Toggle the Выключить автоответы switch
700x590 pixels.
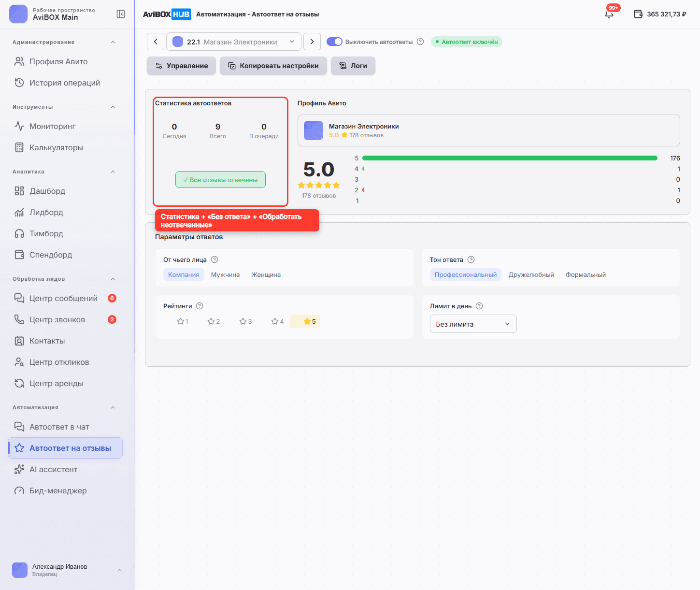click(x=334, y=42)
